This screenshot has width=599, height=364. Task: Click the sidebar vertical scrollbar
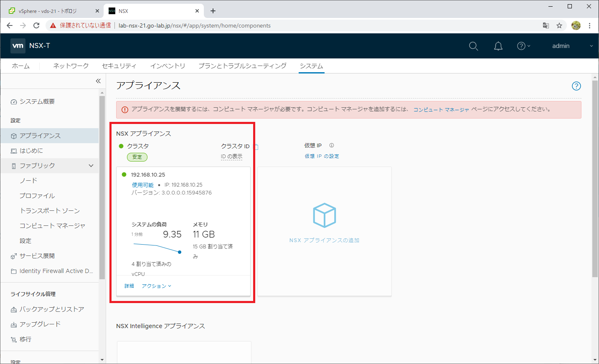pos(102,187)
